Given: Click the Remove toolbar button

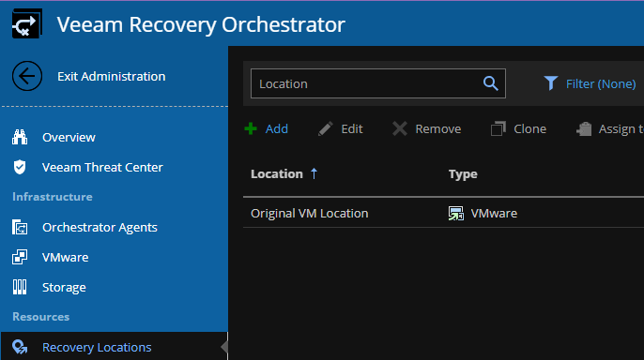Looking at the screenshot, I should click(x=426, y=128).
